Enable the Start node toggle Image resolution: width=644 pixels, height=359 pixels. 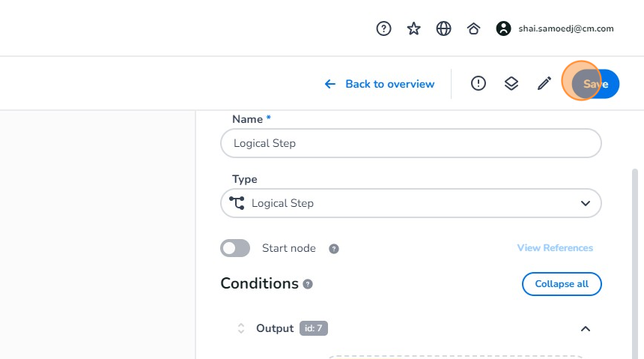pos(235,248)
